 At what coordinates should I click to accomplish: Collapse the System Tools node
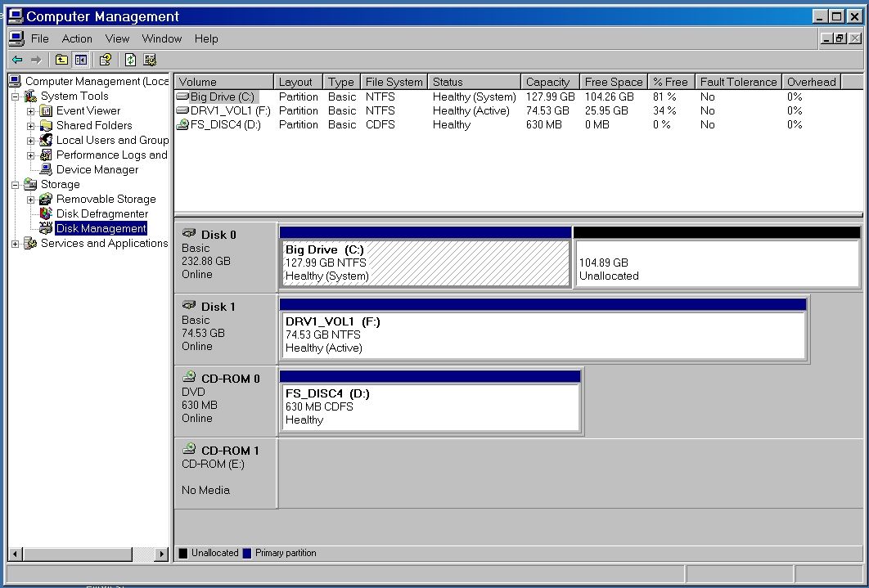[x=16, y=97]
